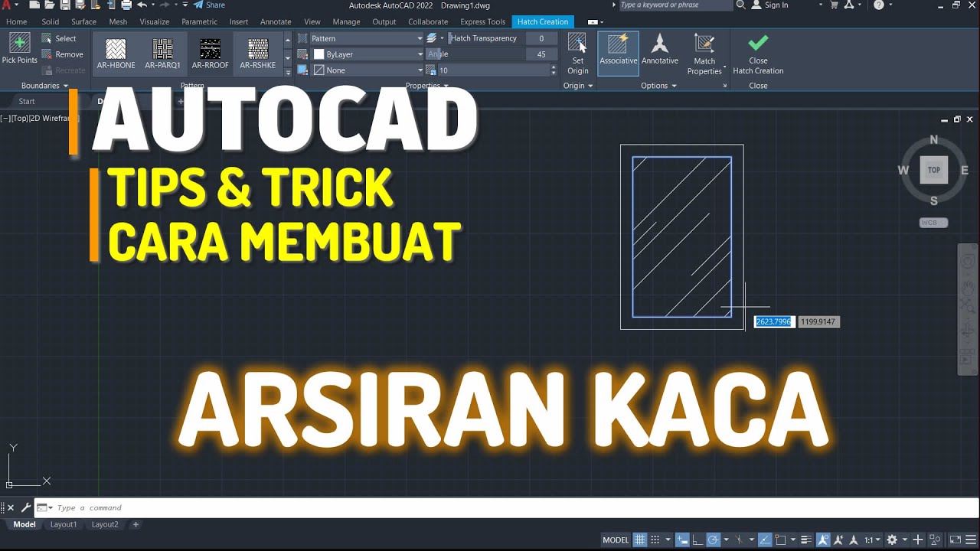Click the Sign In button

click(x=770, y=5)
